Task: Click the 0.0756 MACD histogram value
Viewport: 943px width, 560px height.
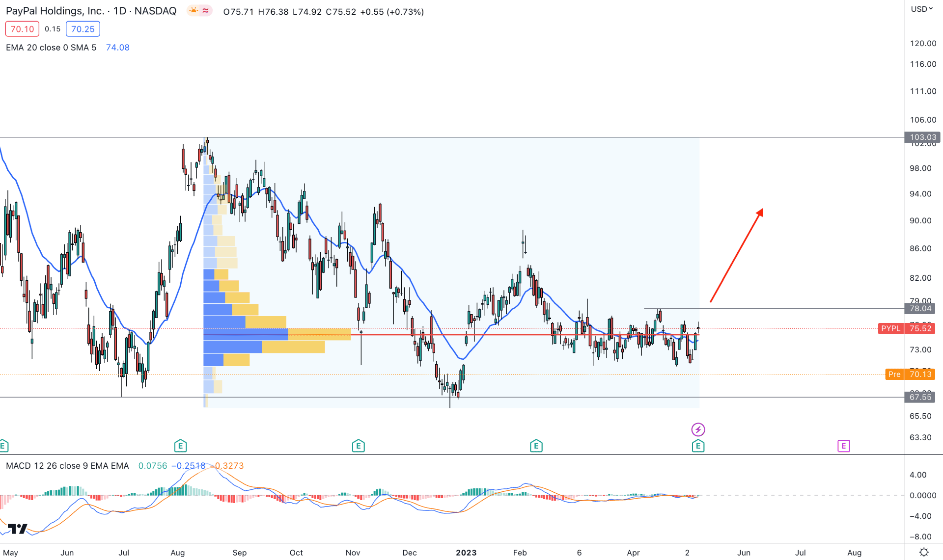Action: [153, 466]
